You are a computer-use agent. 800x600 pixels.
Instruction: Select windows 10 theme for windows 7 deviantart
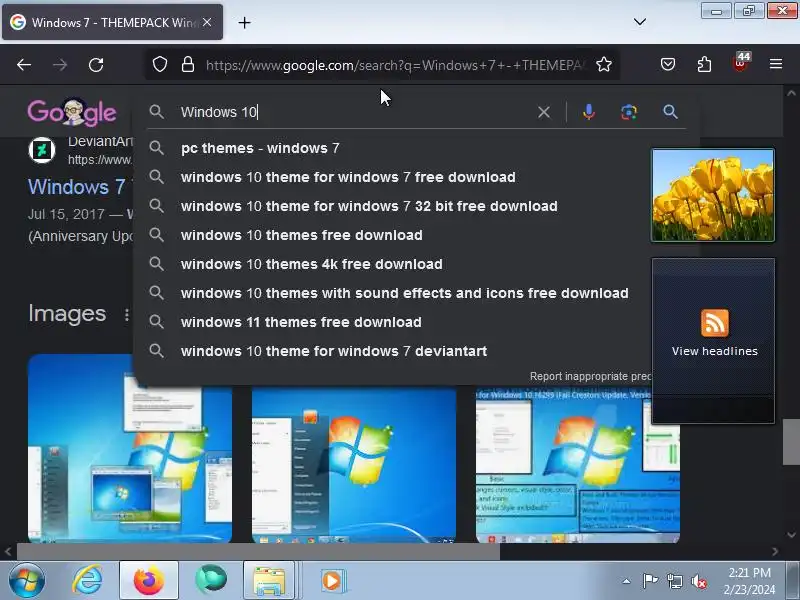point(334,352)
